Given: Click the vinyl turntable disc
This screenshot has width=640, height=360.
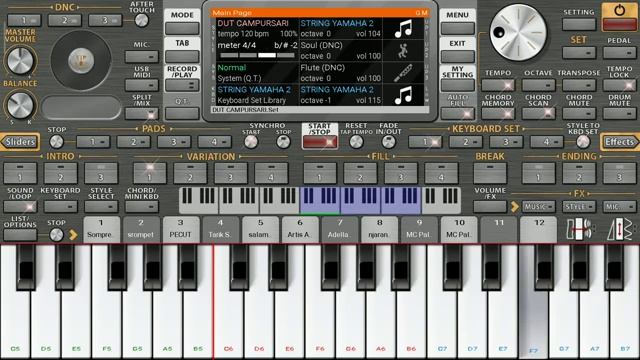Looking at the screenshot, I should click(81, 60).
